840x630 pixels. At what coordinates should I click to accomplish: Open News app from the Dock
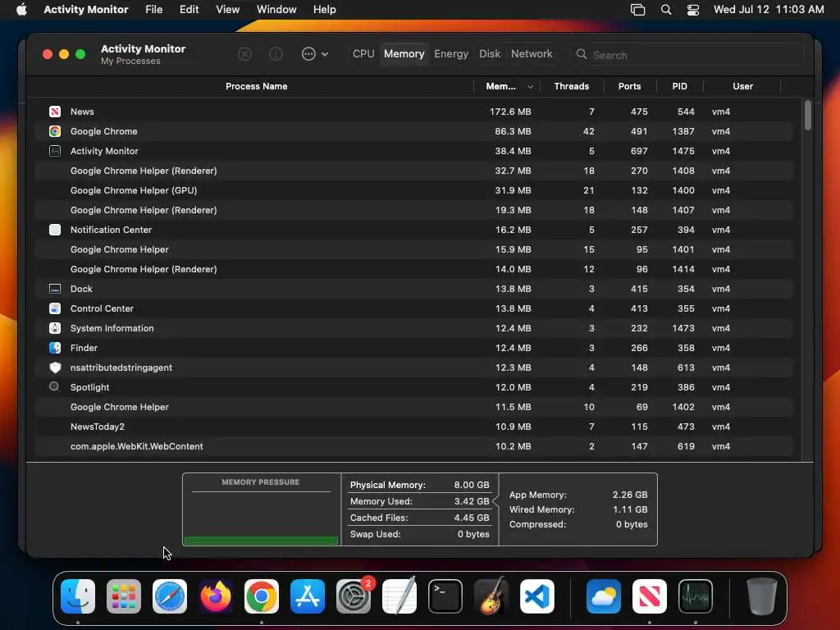pyautogui.click(x=650, y=596)
